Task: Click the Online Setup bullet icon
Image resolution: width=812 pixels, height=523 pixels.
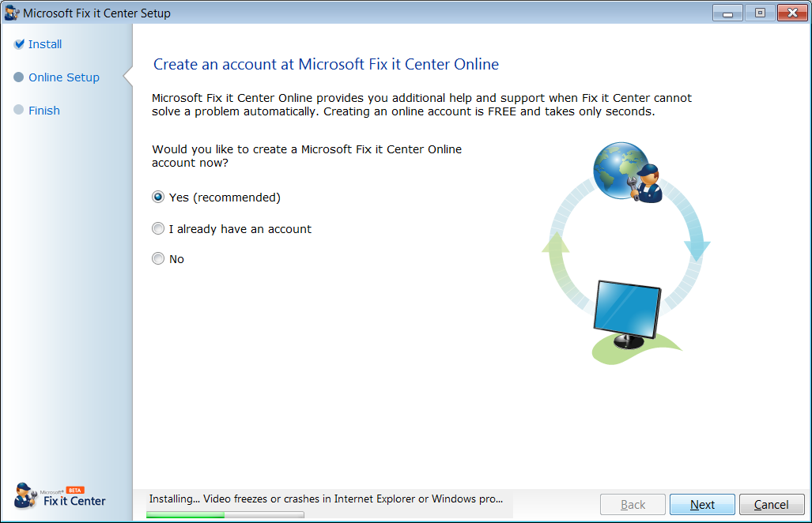Action: 19,77
